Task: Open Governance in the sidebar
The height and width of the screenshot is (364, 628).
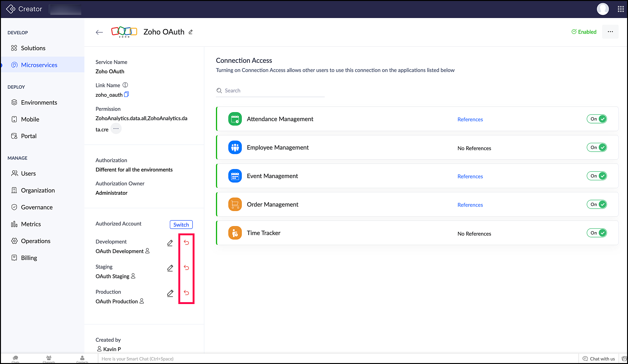Action: point(36,207)
